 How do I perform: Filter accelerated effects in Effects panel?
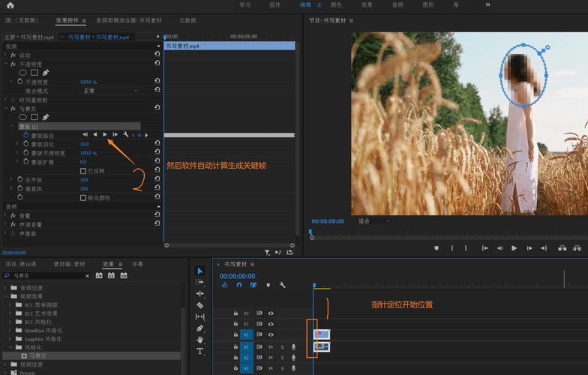coord(99,276)
